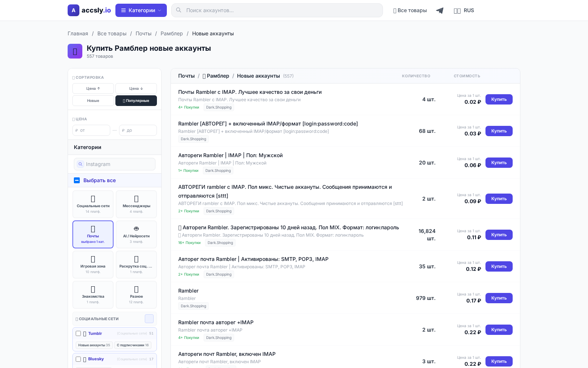Buy the 0.06 ₽ Мужской Rambler item

pyautogui.click(x=499, y=163)
